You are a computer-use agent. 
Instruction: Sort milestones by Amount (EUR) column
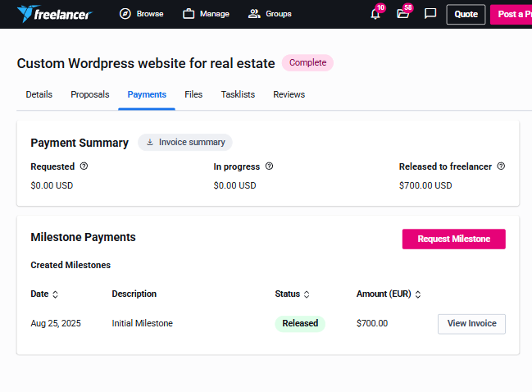click(418, 294)
